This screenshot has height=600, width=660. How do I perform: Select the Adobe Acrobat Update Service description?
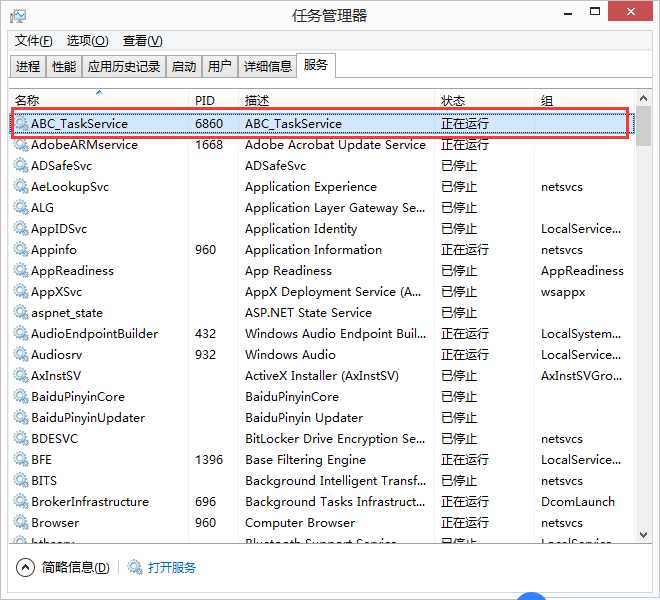(x=335, y=144)
